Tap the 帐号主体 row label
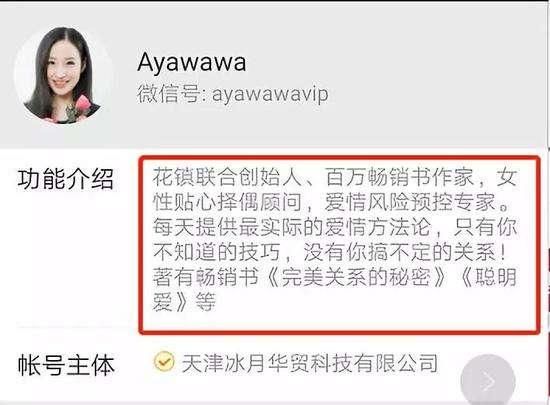The height and width of the screenshot is (405, 550). 66,365
